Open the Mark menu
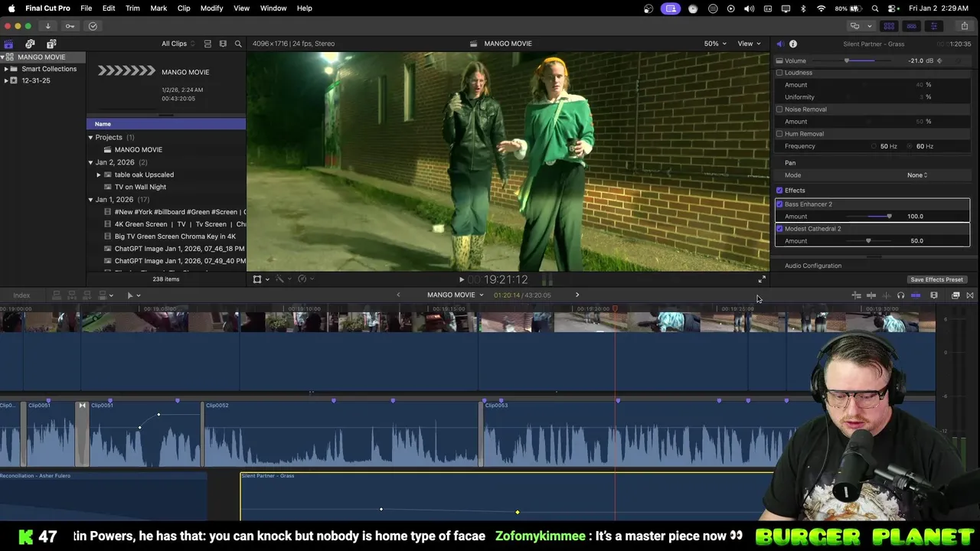Viewport: 980px width, 551px height. pos(158,8)
